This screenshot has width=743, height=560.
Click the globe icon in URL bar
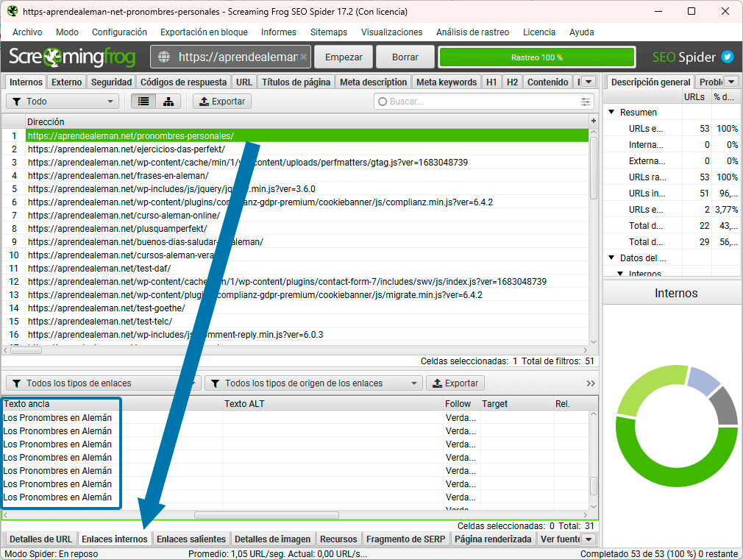tap(164, 57)
